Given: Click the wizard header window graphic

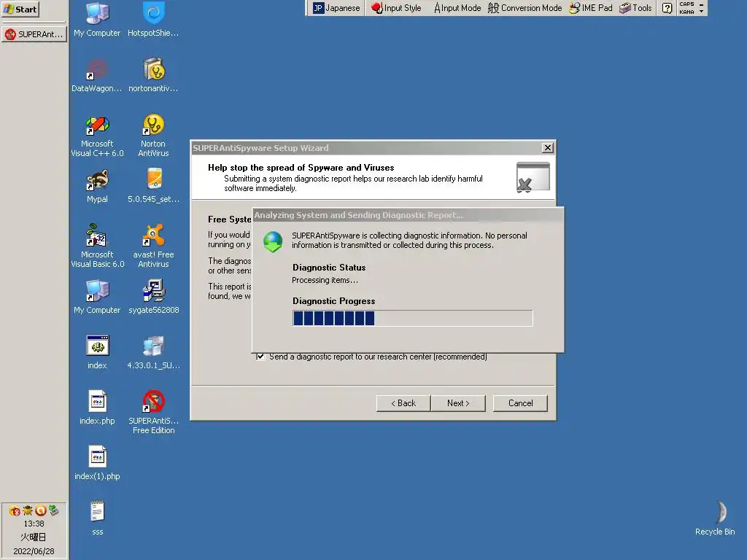Looking at the screenshot, I should pyautogui.click(x=533, y=176).
